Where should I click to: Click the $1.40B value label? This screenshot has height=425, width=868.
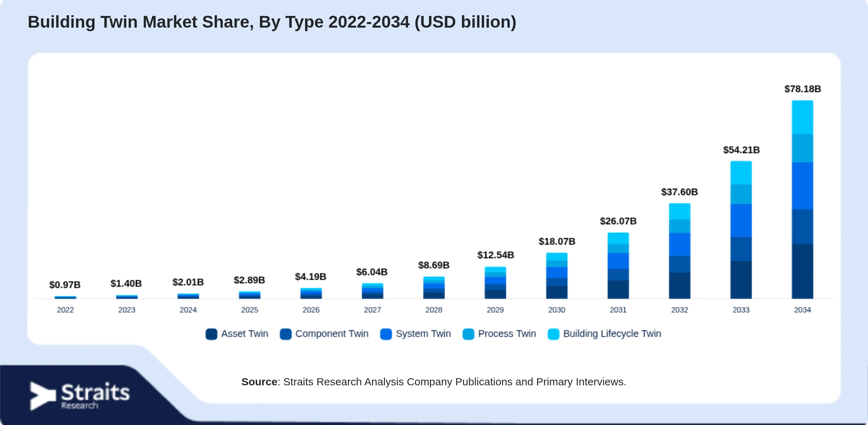tap(126, 284)
